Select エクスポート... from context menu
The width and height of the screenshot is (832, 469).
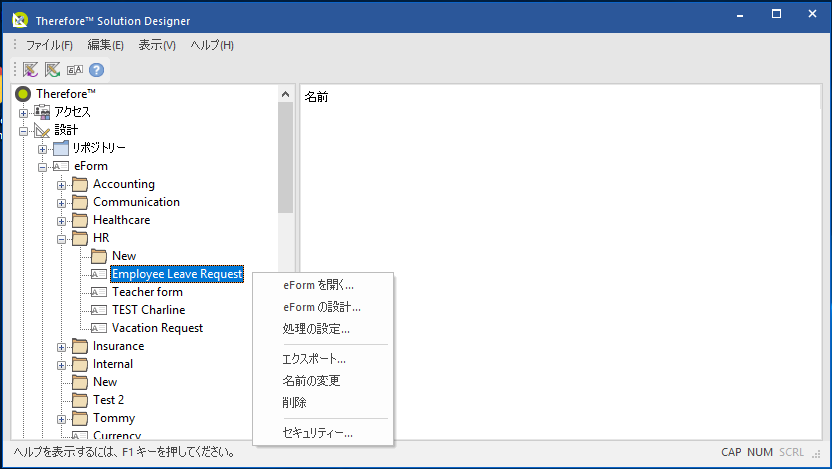coord(323,359)
